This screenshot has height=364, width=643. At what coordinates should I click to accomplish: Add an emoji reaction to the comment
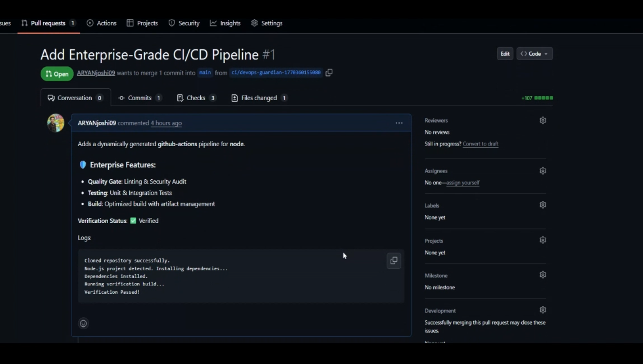coord(83,324)
